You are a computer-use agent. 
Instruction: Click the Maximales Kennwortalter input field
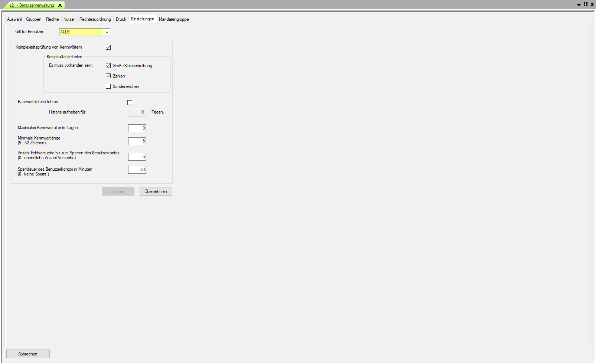[x=137, y=128]
